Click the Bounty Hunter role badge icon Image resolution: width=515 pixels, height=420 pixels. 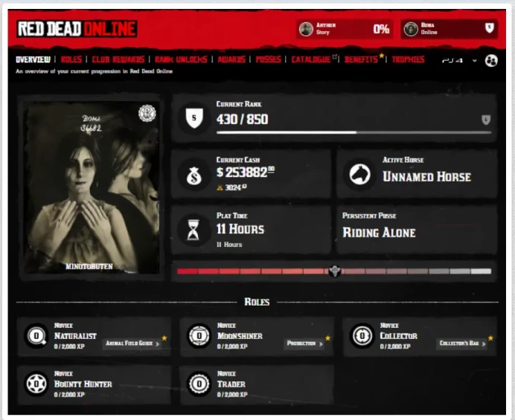pos(36,384)
